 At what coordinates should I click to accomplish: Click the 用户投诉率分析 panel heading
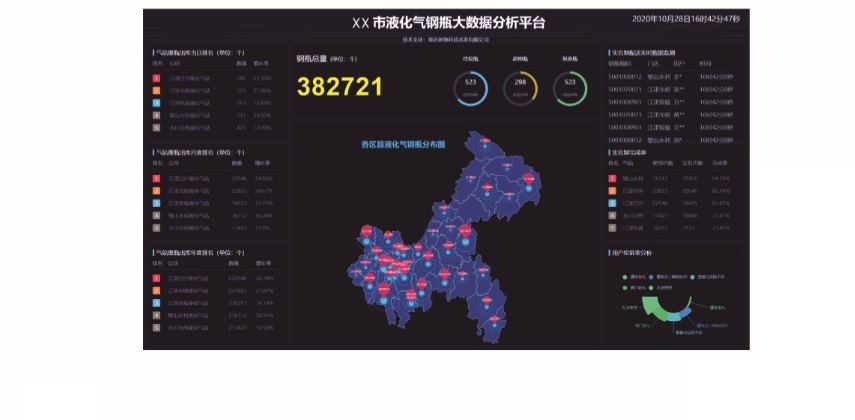(631, 253)
